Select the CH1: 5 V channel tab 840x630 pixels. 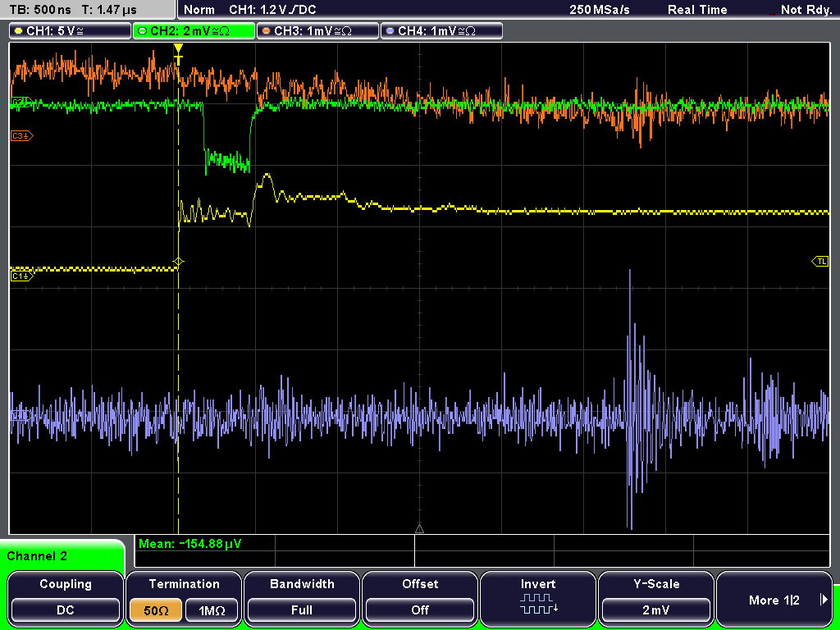pos(71,31)
